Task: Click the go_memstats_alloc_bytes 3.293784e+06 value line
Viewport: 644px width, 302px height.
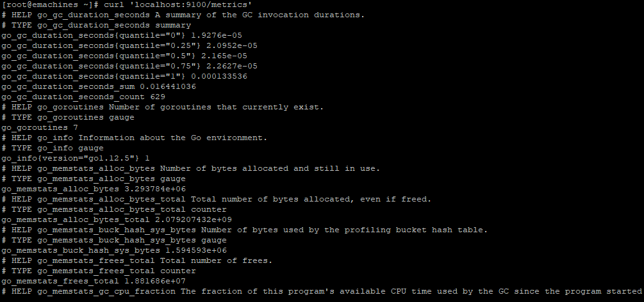Action: (x=91, y=189)
